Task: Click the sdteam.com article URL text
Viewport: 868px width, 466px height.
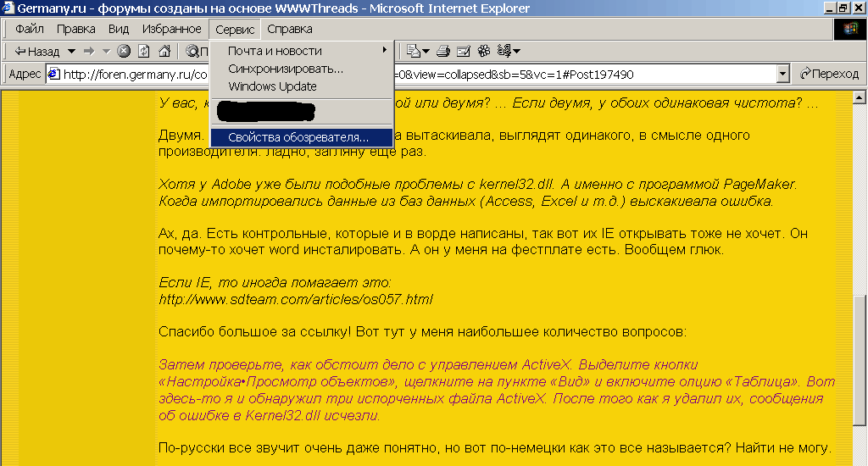Action: click(297, 299)
